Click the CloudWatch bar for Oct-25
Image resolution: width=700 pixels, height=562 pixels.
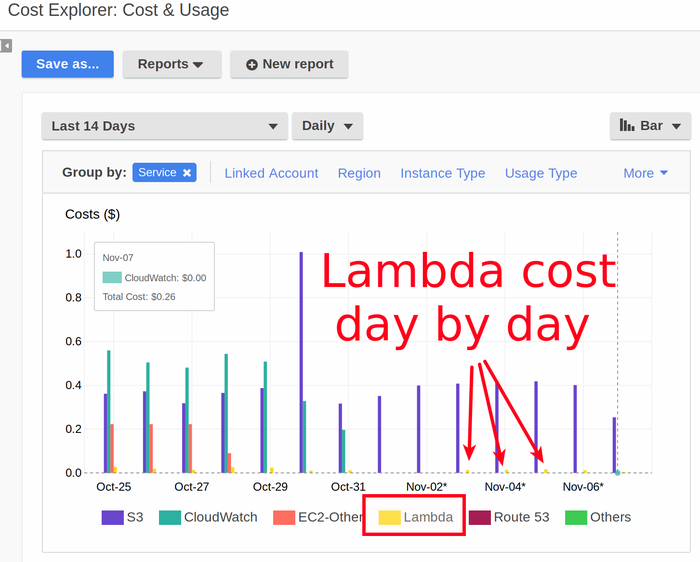tap(108, 411)
